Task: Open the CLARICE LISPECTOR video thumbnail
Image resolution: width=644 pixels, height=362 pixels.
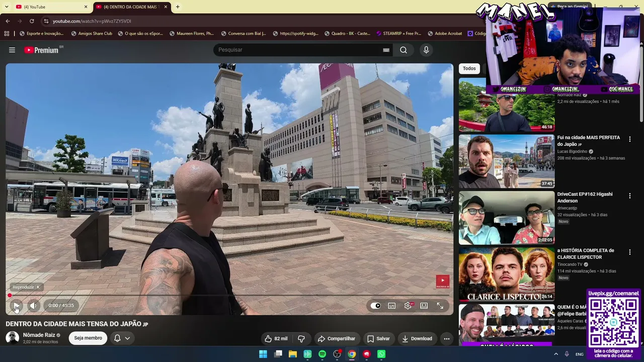Action: (507, 274)
